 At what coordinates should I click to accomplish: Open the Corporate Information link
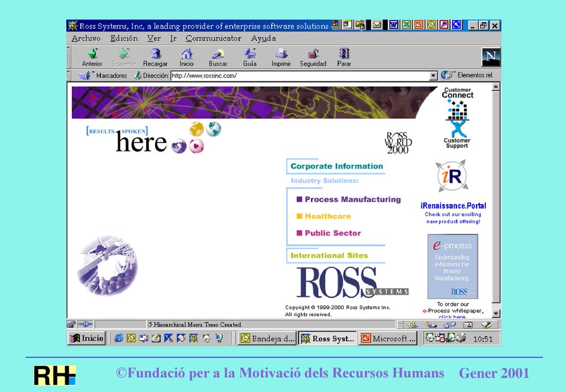[337, 166]
